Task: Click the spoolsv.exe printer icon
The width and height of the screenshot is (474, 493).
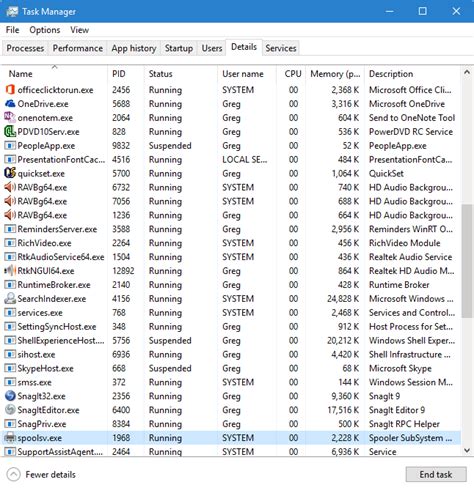Action: click(x=10, y=438)
